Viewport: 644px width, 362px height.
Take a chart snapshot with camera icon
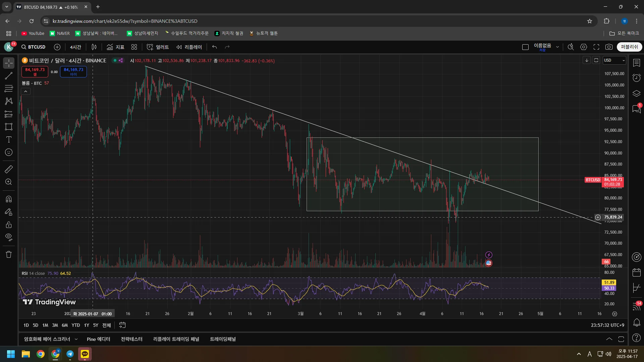pos(609,47)
